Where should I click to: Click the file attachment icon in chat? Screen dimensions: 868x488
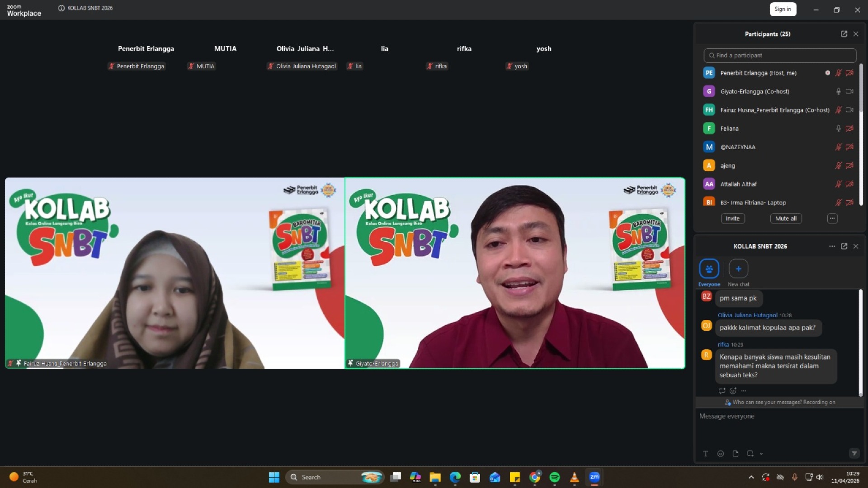tap(736, 454)
